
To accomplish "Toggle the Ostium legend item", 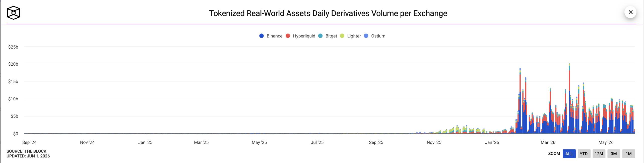I will click(x=374, y=36).
